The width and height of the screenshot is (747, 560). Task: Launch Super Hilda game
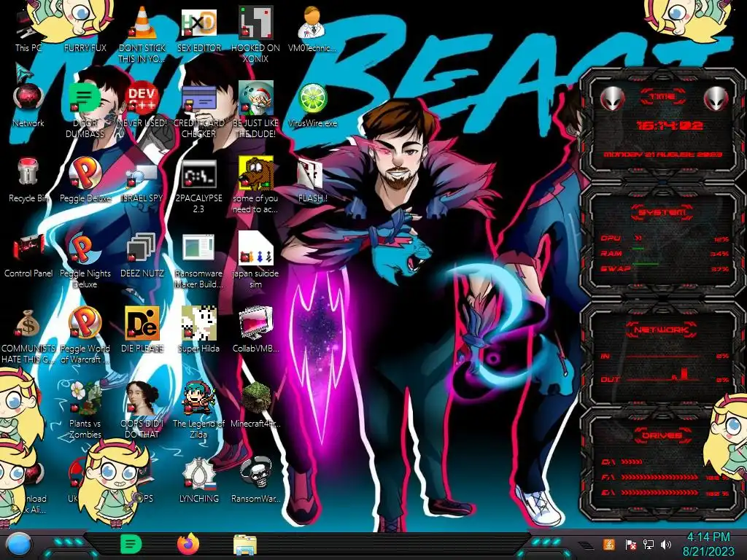(198, 330)
